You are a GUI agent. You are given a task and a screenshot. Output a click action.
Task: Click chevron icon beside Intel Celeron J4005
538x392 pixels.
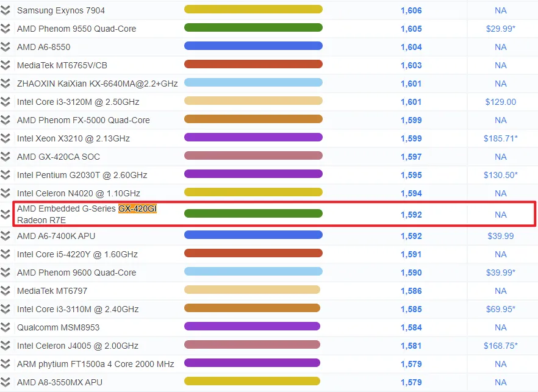tap(6, 346)
